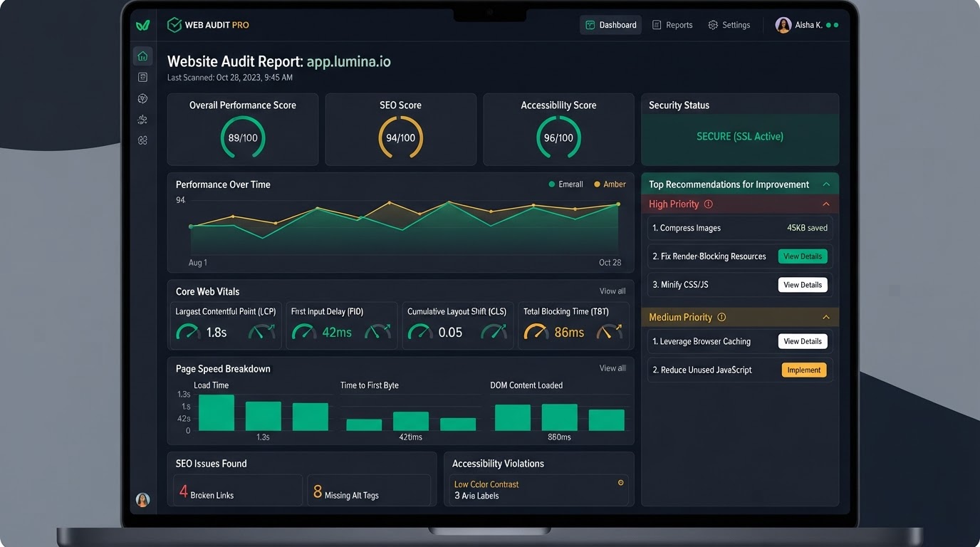
Task: Collapse the High Priority section
Action: (x=826, y=204)
